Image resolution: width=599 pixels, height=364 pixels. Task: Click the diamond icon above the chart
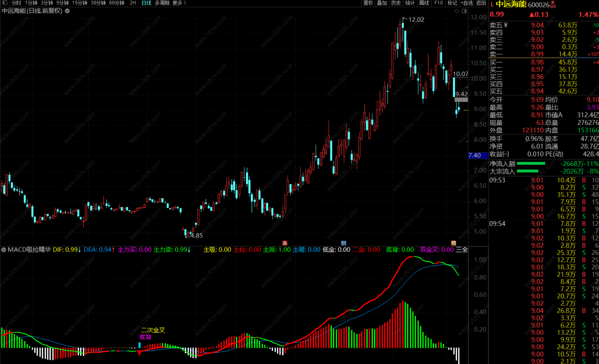[x=457, y=11]
